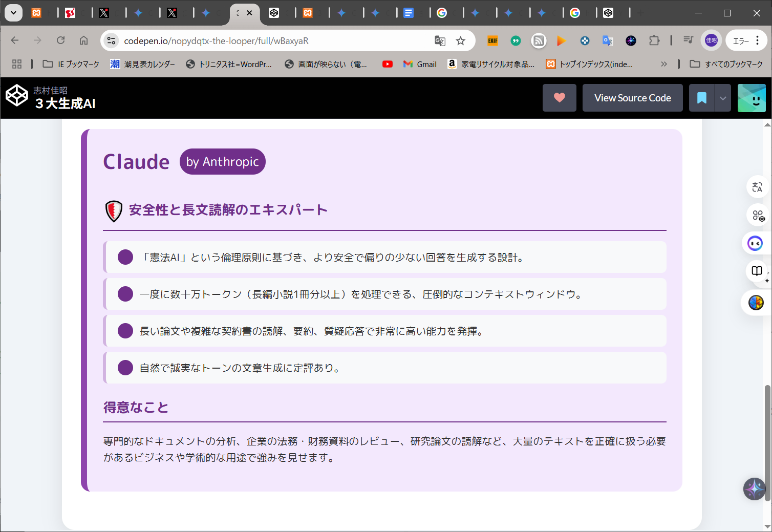Screen dimensions: 772x532
Task: Select the 自然で誠実なトーン list item
Action: pyautogui.click(x=385, y=368)
